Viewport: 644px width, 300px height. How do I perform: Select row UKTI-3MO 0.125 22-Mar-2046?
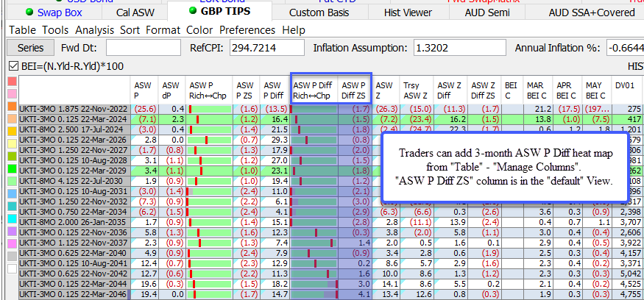[x=74, y=294]
